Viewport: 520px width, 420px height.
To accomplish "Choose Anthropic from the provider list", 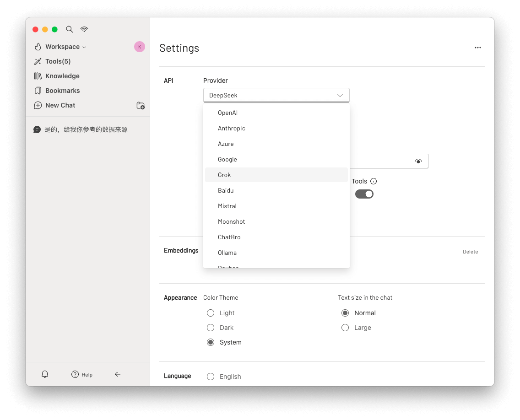I will click(276, 128).
